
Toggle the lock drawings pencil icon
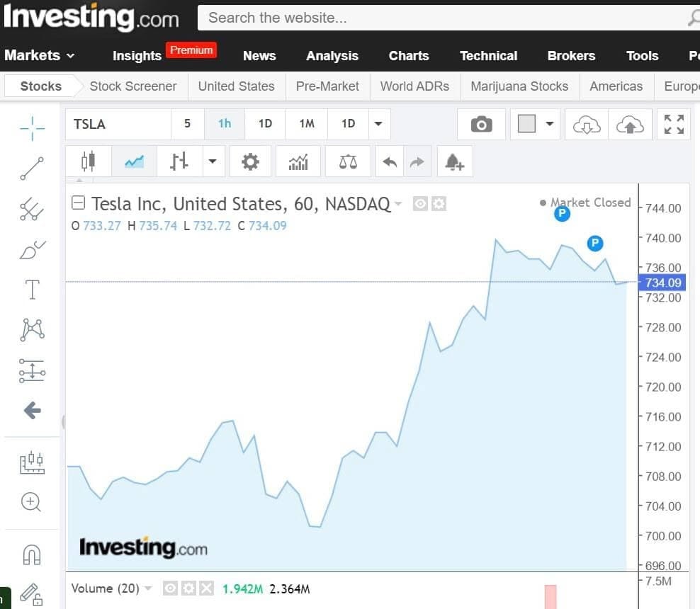(32, 595)
